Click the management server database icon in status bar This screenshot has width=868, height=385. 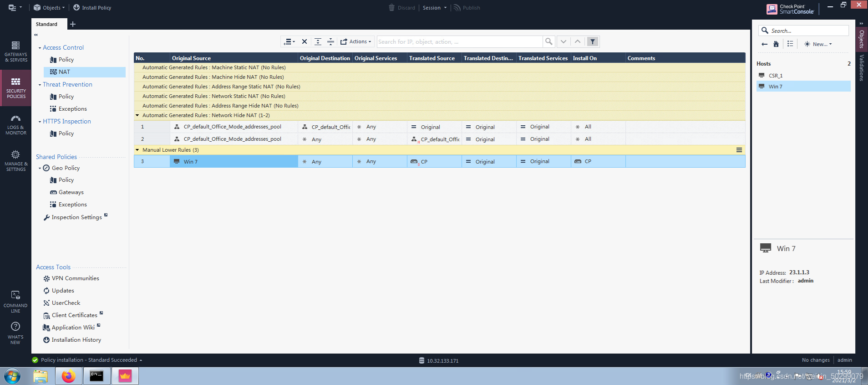[x=421, y=360]
